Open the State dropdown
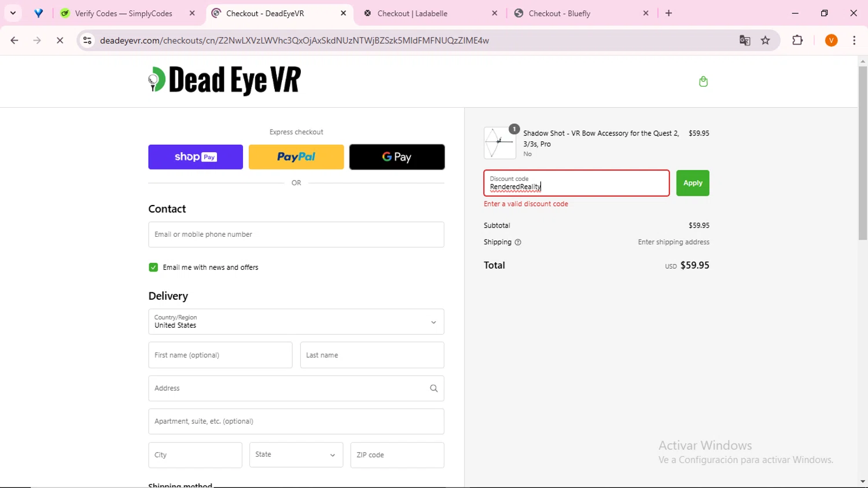The image size is (868, 488). [x=296, y=455]
